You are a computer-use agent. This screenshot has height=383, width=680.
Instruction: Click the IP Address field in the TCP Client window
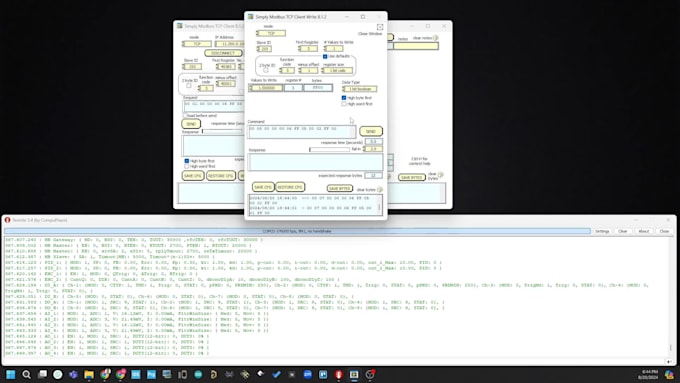pos(230,44)
